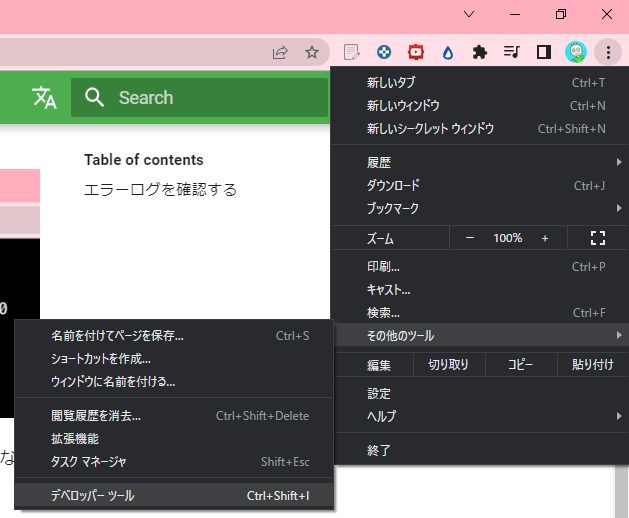Expand その他のツール submenu
The width and height of the screenshot is (629, 518).
click(480, 335)
